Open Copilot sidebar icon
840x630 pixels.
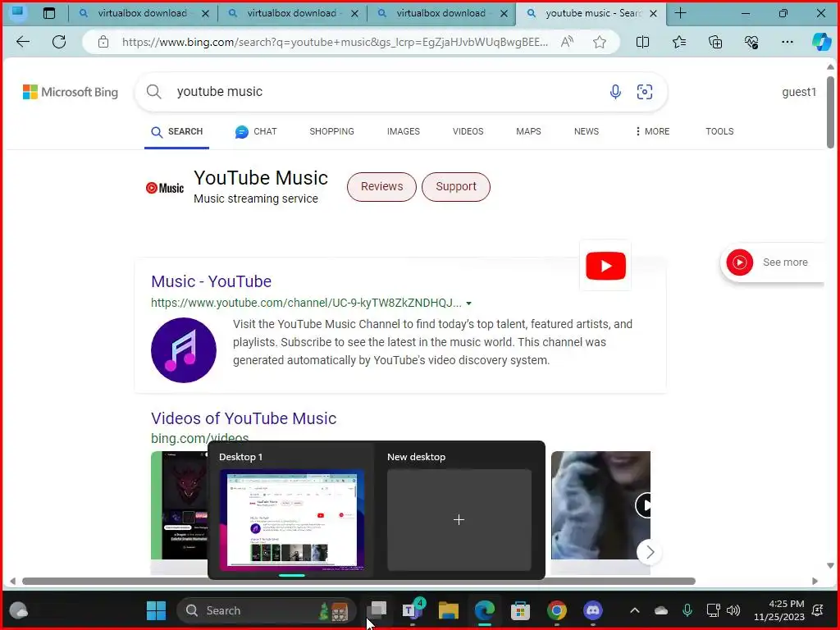(x=821, y=42)
